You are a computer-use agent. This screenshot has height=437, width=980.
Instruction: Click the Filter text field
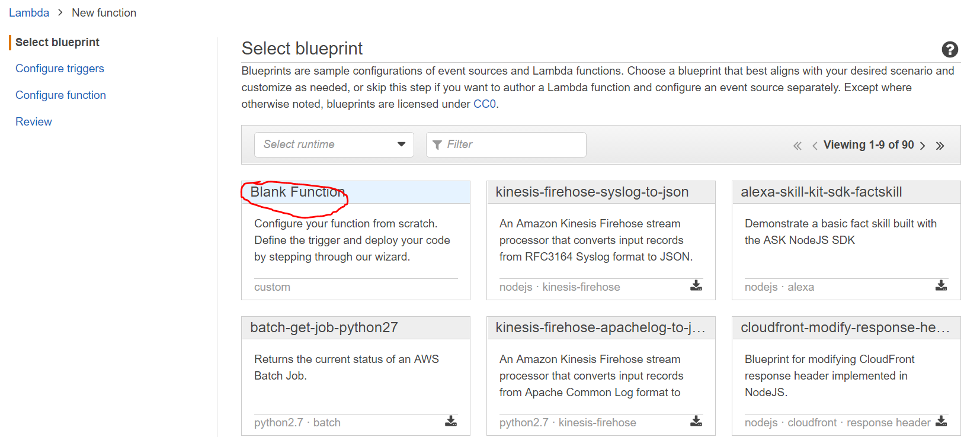point(506,144)
